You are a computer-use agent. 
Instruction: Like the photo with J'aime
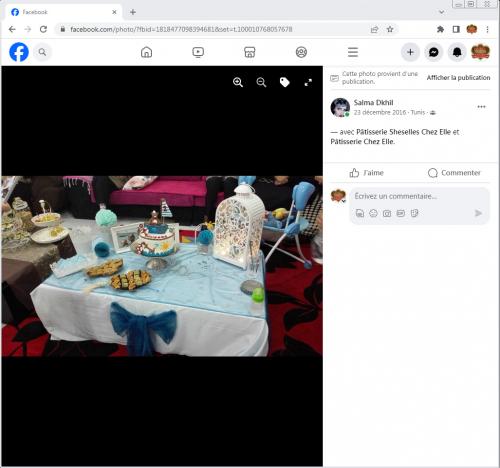tap(366, 173)
